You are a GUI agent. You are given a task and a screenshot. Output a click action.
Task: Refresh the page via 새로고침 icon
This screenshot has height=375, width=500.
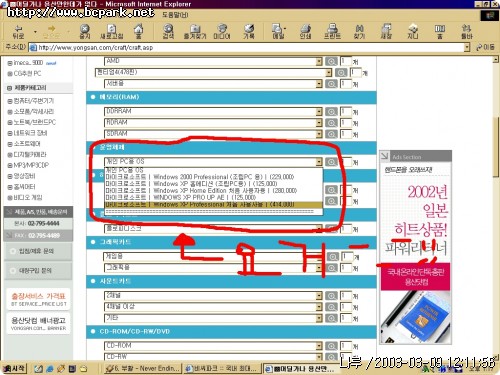[x=112, y=32]
